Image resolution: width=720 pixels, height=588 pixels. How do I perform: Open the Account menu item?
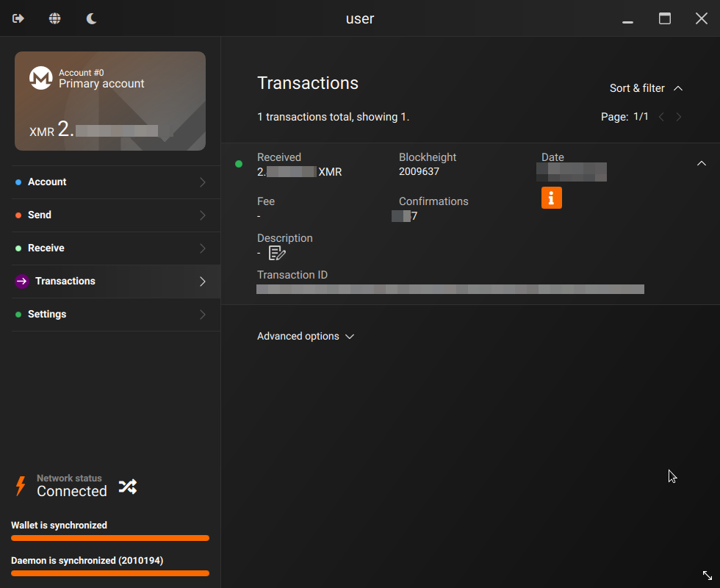110,182
